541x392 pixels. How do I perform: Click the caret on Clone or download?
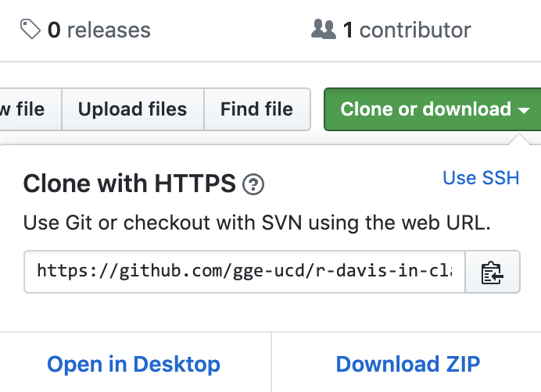524,110
